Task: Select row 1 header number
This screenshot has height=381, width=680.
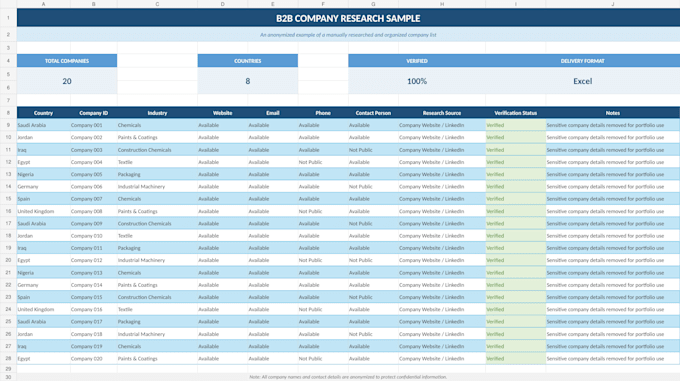Action: pyautogui.click(x=8, y=18)
